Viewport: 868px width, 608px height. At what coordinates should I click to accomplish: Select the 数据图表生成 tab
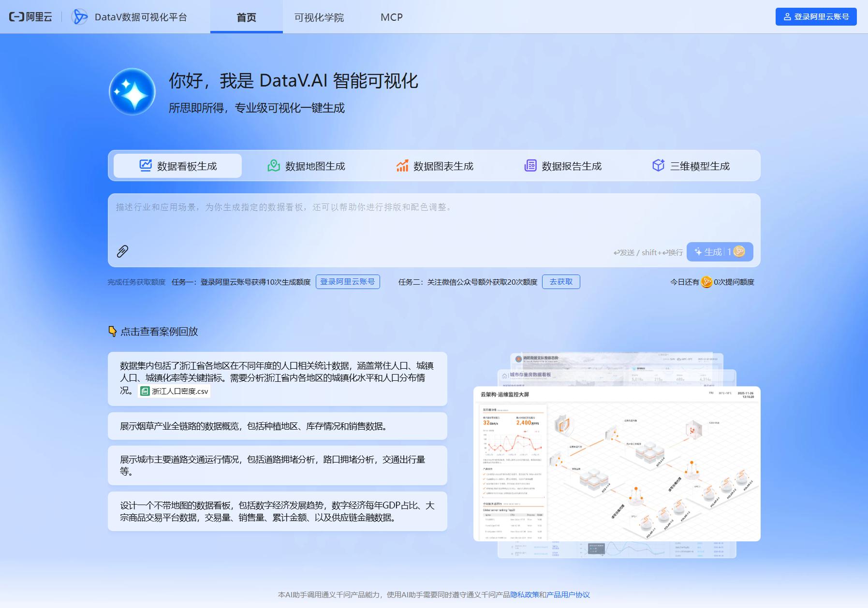(x=434, y=166)
